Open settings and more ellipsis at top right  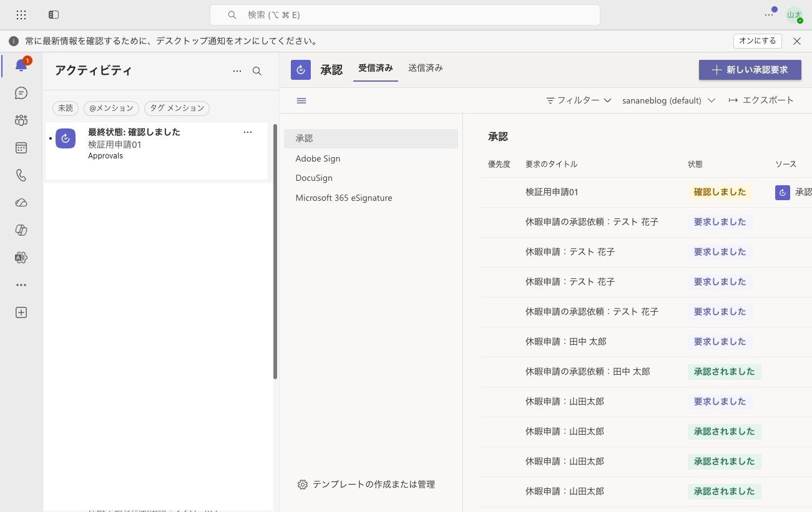coord(769,14)
